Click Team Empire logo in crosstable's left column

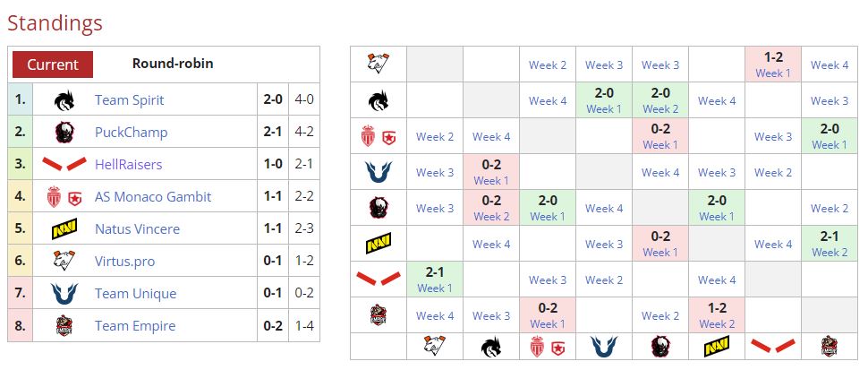click(378, 315)
